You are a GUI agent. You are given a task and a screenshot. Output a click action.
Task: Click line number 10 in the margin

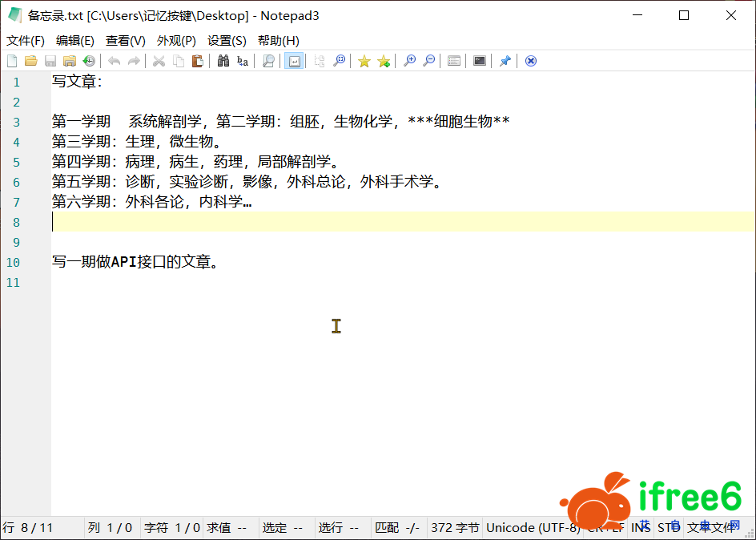[x=13, y=262]
